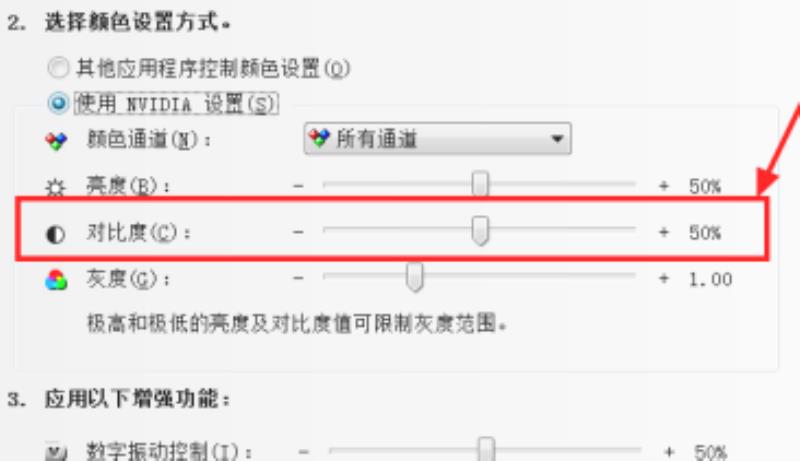Decrease contrast with the minus button
Screen dimensions: 800x461
pos(298,233)
